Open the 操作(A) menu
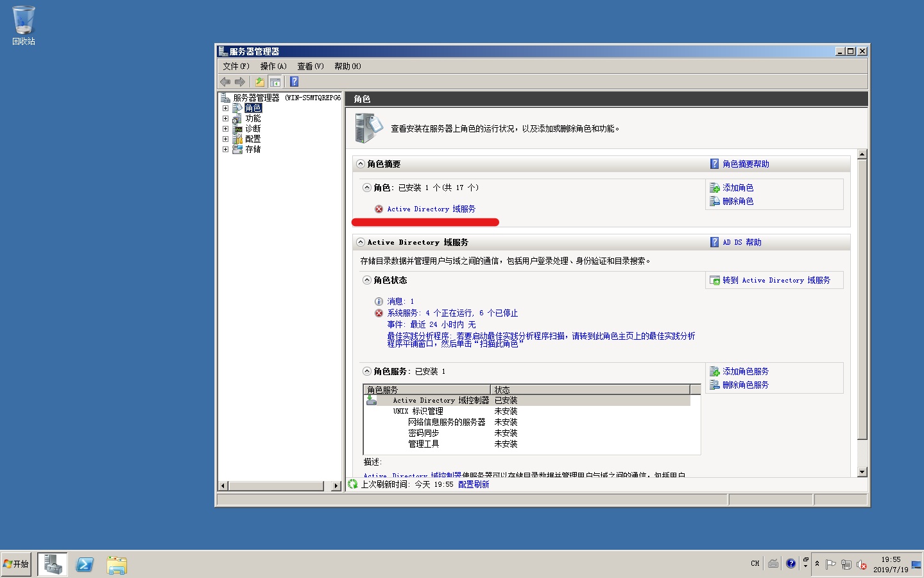 [273, 66]
